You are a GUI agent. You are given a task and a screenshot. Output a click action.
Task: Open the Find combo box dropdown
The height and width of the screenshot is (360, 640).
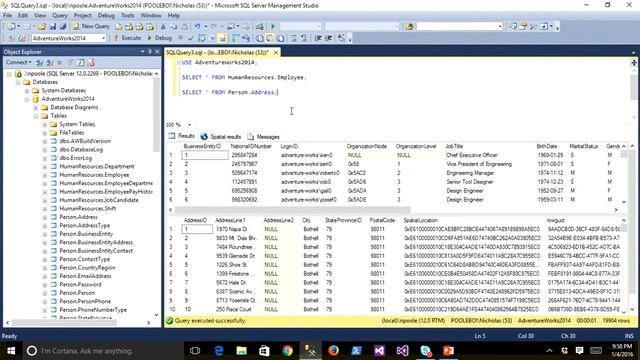tap(500, 27)
